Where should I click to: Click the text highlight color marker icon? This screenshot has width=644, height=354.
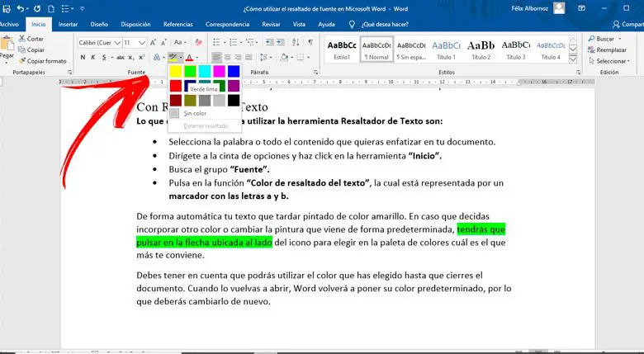[x=173, y=57]
